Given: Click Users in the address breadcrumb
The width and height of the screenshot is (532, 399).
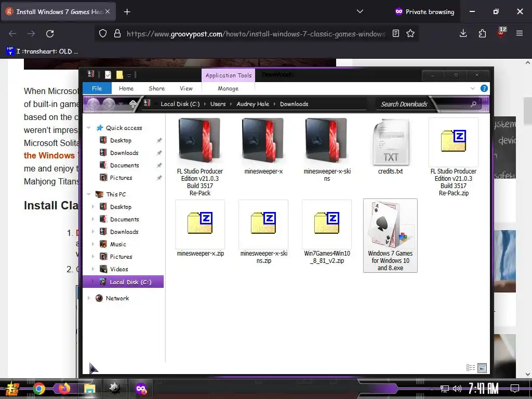Looking at the screenshot, I should [x=218, y=104].
